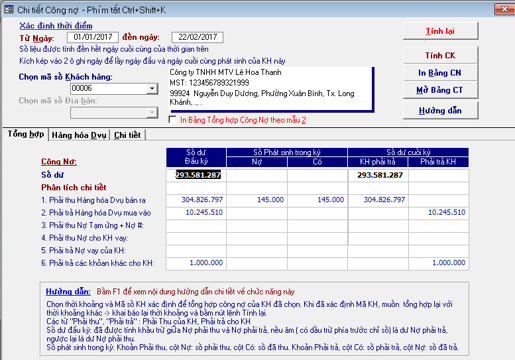
Task: Click the Công Nợ heading link
Action: (x=59, y=161)
